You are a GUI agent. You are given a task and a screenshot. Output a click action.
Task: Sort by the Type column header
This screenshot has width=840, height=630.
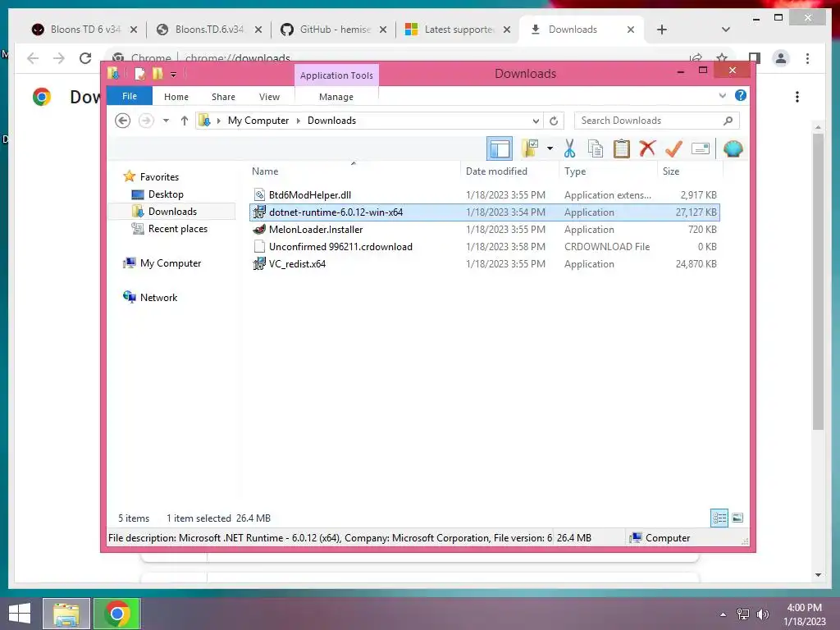(608, 171)
